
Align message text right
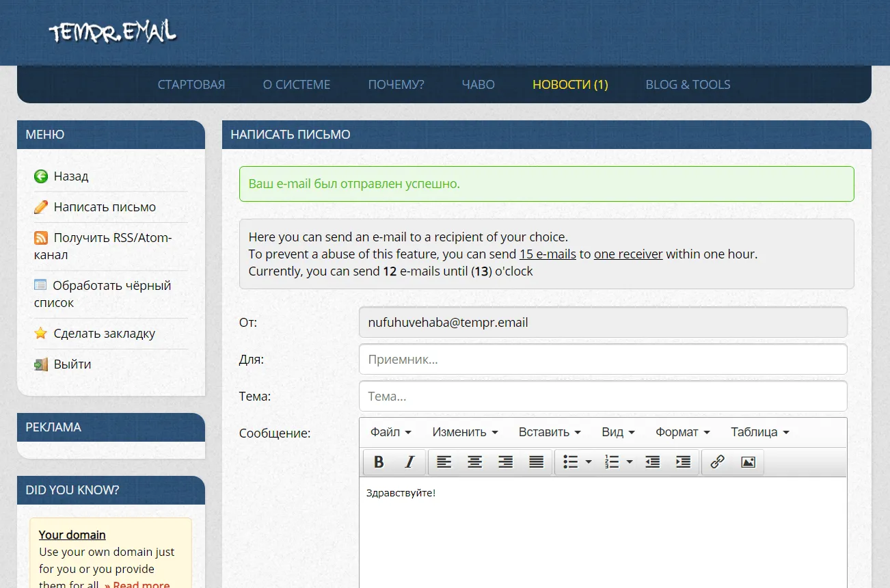(506, 462)
